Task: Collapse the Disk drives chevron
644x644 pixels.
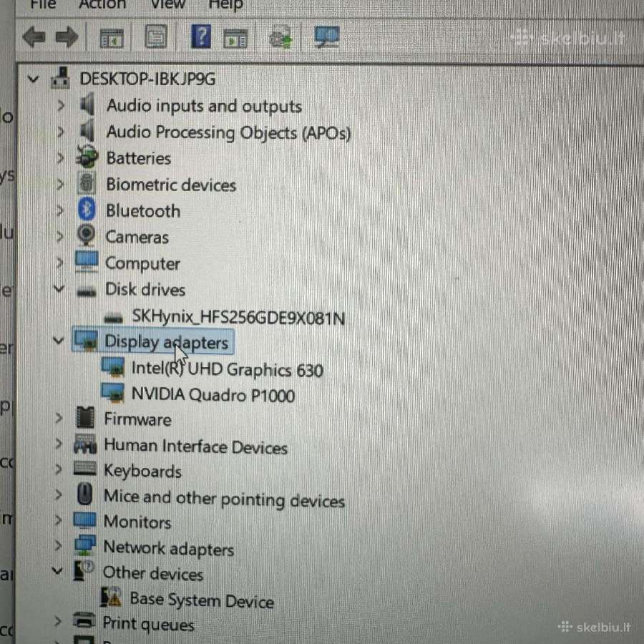Action: [59, 289]
